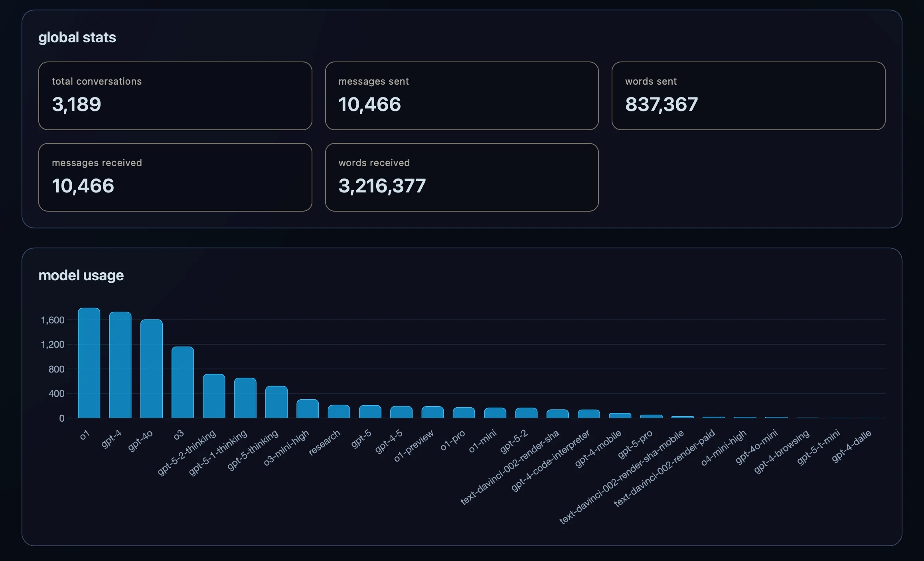
Task: Click the gpt-4-mobile bar
Action: coord(620,415)
